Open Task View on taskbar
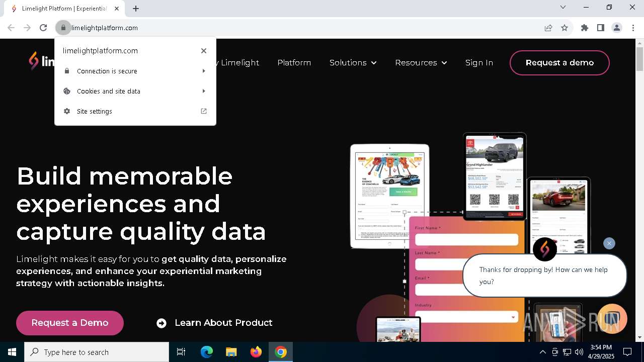Image resolution: width=644 pixels, height=362 pixels. click(181, 352)
